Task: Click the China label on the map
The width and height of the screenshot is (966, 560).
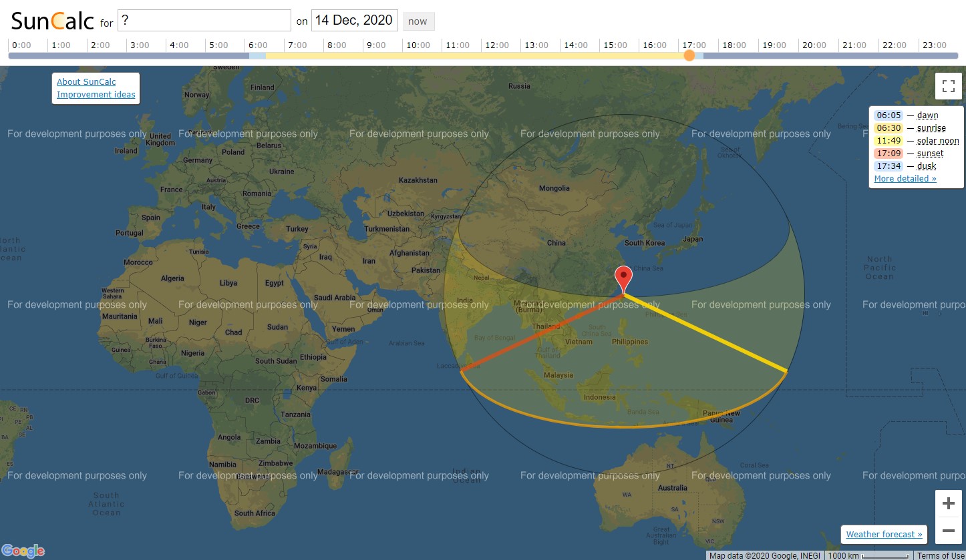Action: (x=556, y=243)
